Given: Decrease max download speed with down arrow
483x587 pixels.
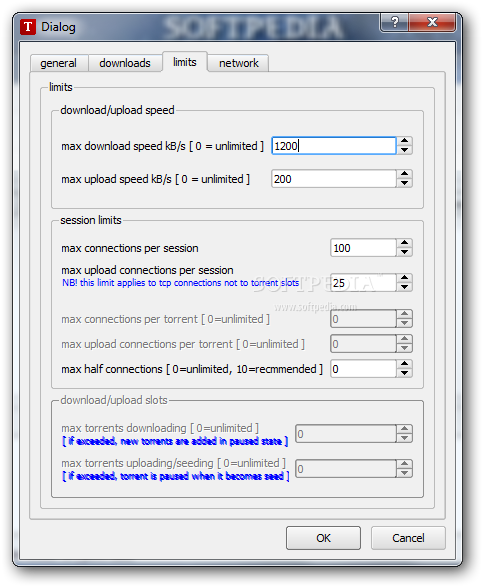Looking at the screenshot, I should click(404, 150).
